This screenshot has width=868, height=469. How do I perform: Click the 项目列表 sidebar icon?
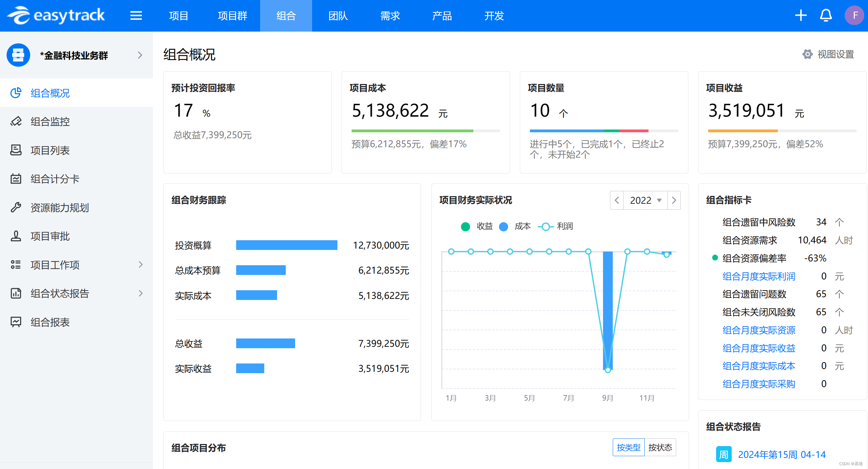pos(16,150)
